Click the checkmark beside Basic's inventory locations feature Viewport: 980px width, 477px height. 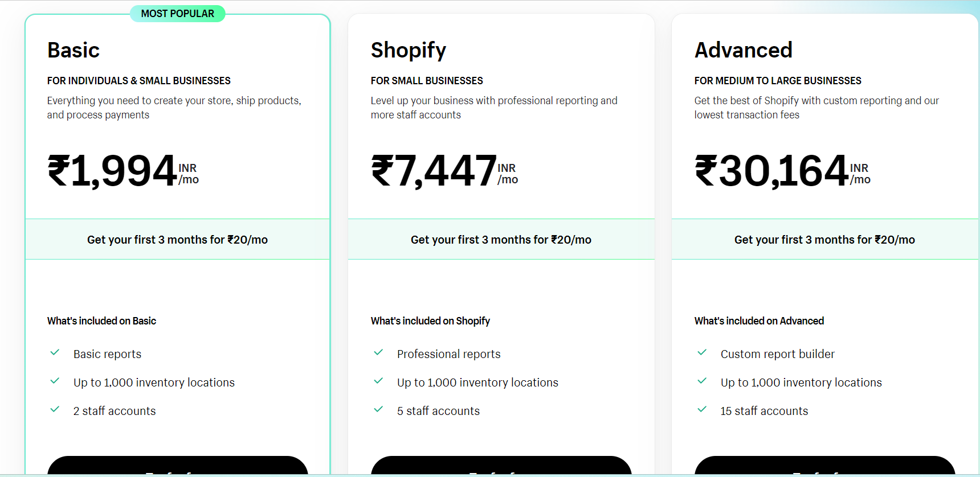pyautogui.click(x=55, y=381)
